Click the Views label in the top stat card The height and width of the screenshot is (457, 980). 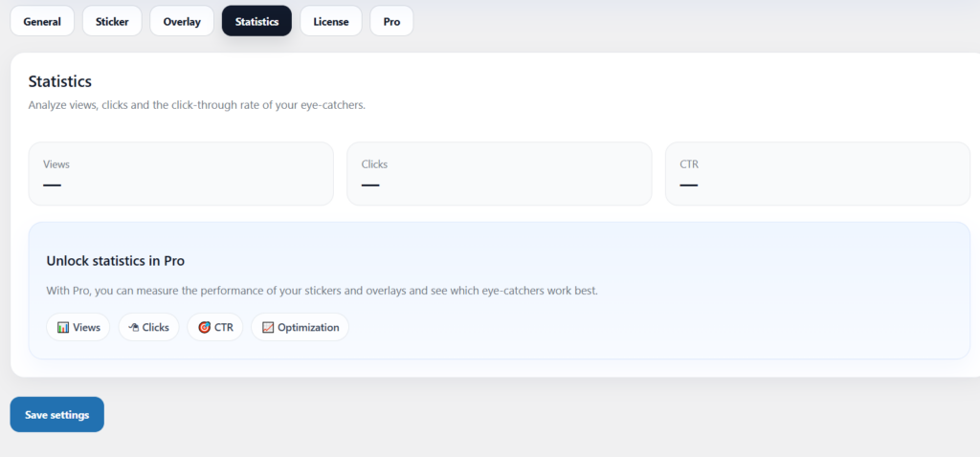(x=56, y=164)
